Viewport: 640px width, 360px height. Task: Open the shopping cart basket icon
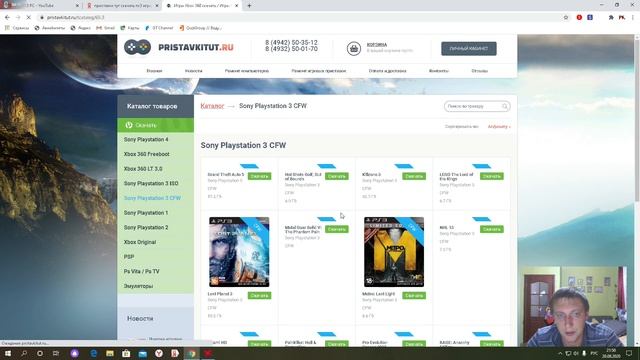pos(354,49)
